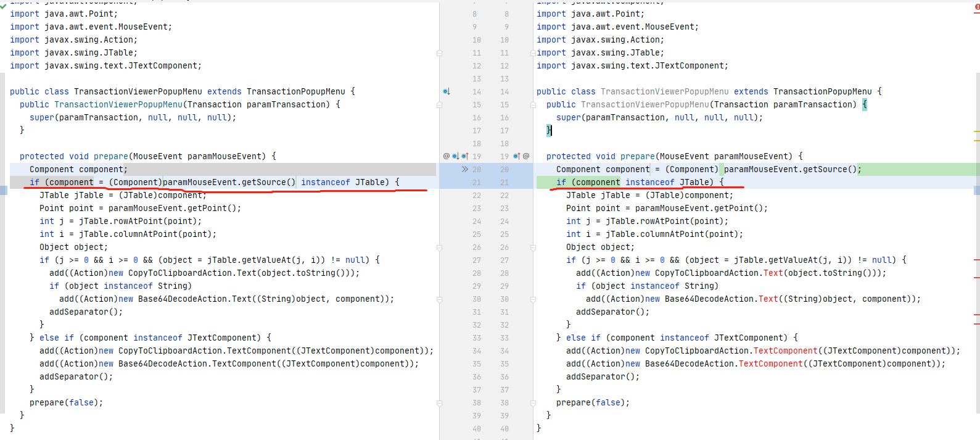Click the double-arrow accept change icon on line 20

pos(464,169)
